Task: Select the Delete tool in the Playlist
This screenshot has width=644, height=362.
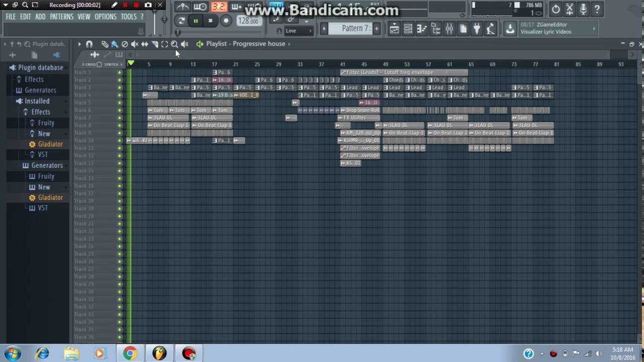Action: coord(125,44)
